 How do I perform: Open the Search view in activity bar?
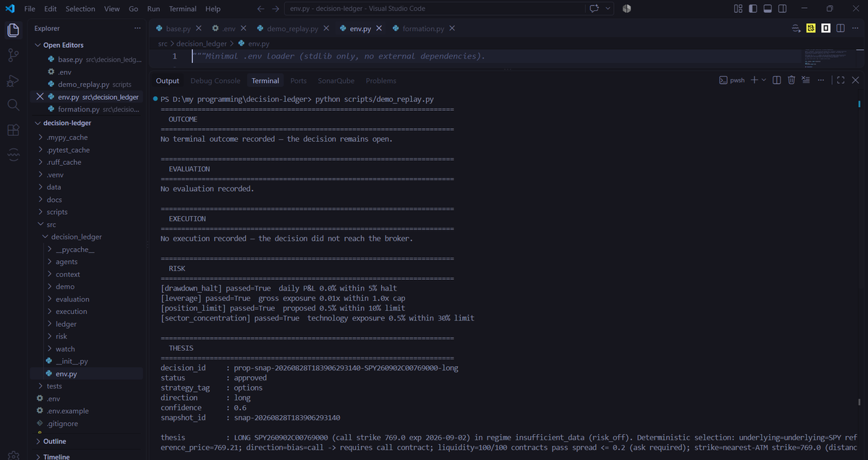[x=13, y=105]
